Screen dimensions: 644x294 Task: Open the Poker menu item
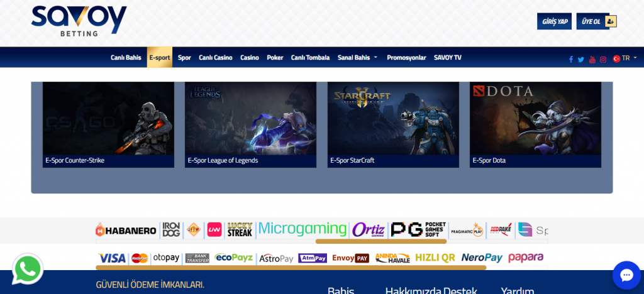(275, 57)
